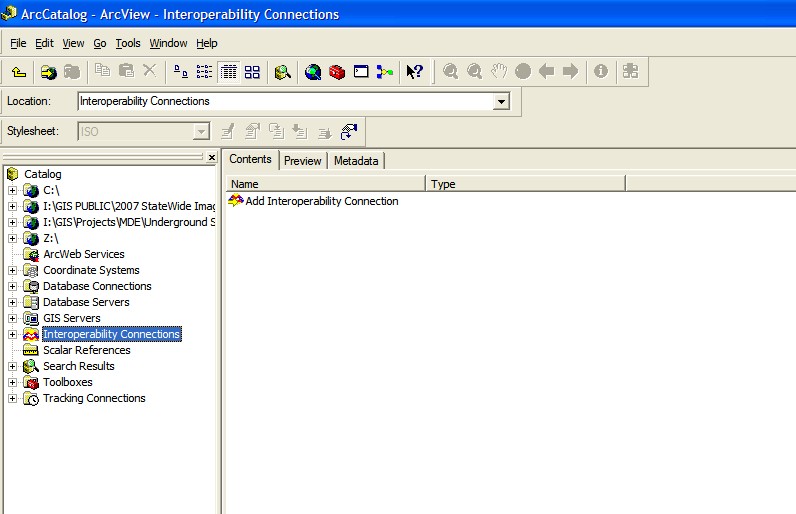Screen dimensions: 796x514
Task: Switch to List view
Action: click(204, 72)
